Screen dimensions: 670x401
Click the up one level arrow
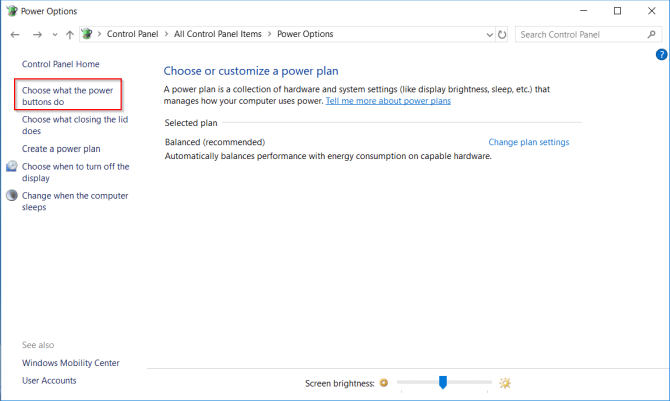[x=69, y=34]
